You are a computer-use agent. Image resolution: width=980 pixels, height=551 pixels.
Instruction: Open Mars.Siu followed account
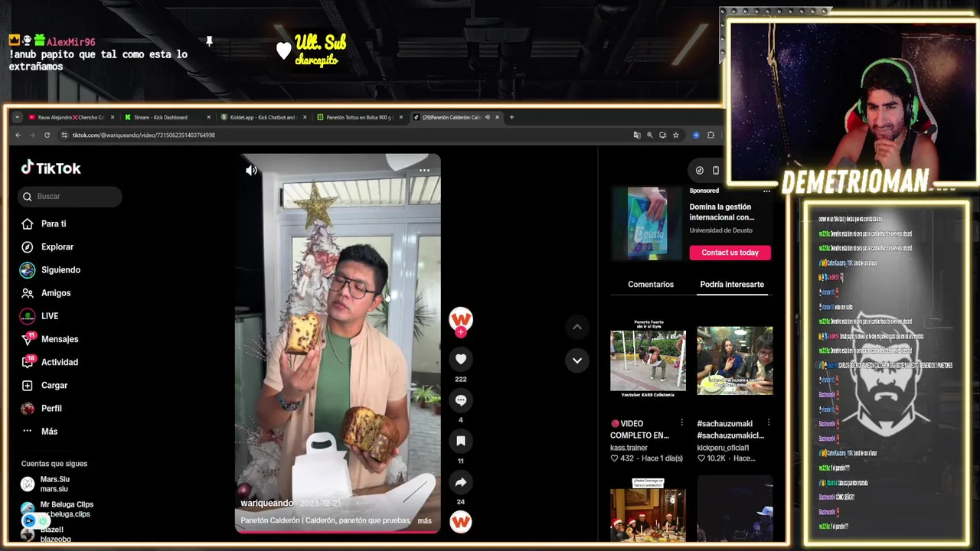pyautogui.click(x=54, y=484)
